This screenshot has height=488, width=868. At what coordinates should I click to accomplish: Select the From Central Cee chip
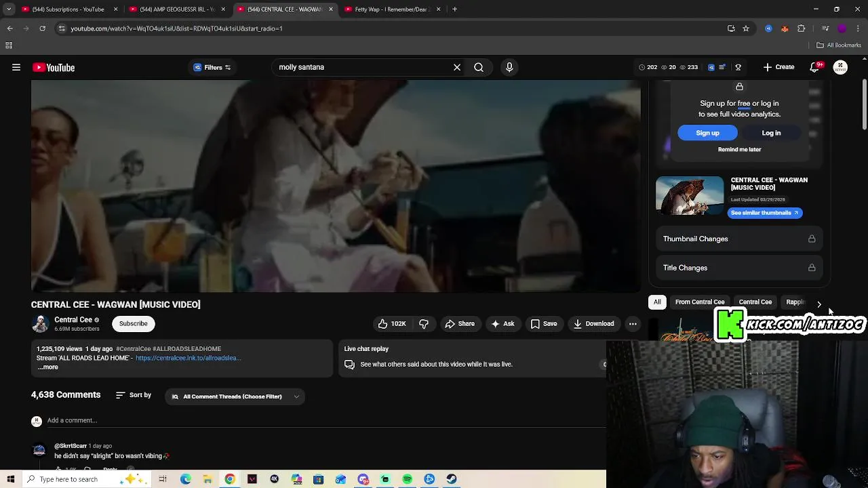[700, 302]
